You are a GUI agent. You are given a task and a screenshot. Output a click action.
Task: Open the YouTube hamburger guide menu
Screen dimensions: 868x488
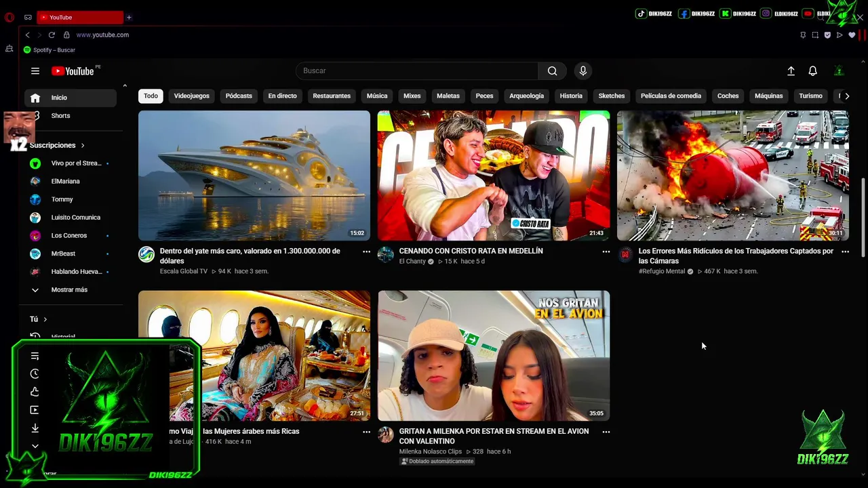(35, 70)
